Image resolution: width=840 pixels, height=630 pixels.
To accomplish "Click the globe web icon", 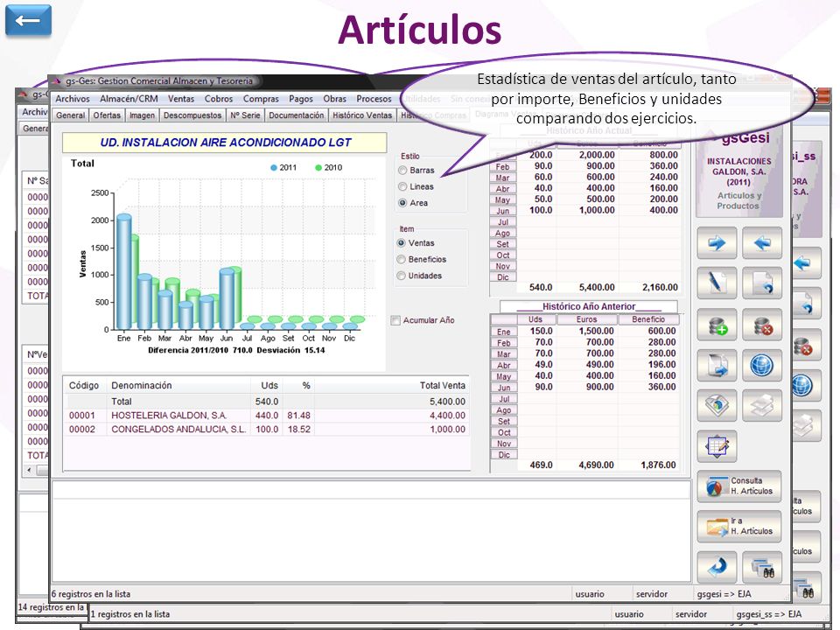I will pos(762,366).
